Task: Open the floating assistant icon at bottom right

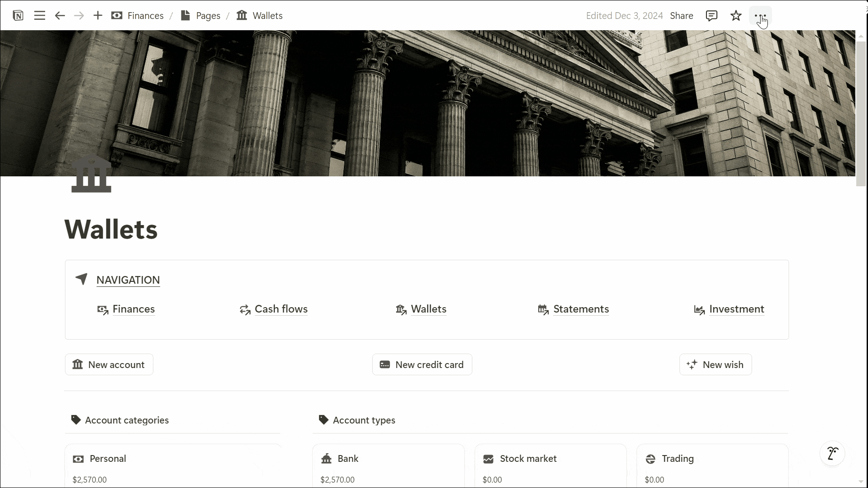Action: pos(832,453)
